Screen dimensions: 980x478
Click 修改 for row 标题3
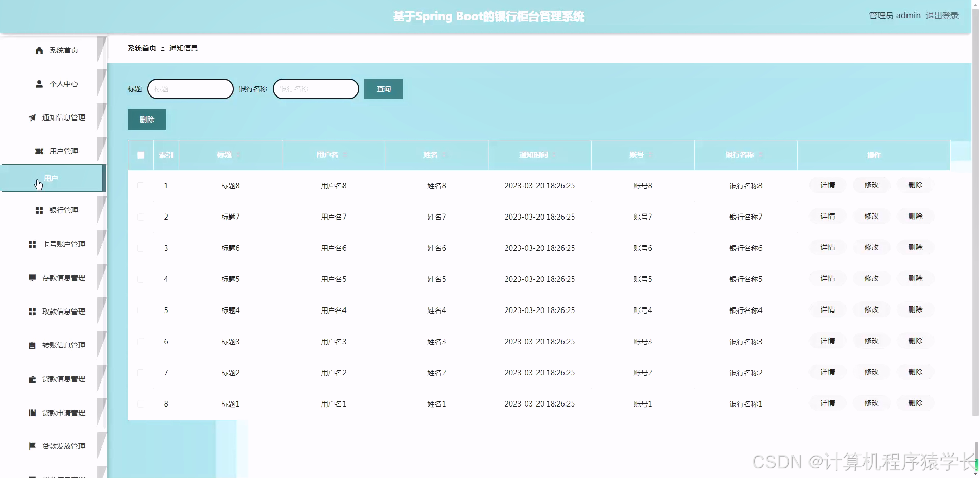[871, 341]
